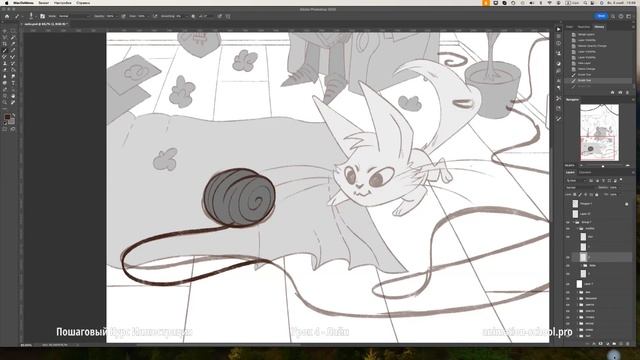Open smoothing options gear
Image resolution: width=640 pixels, height=360 pixels.
tap(193, 16)
